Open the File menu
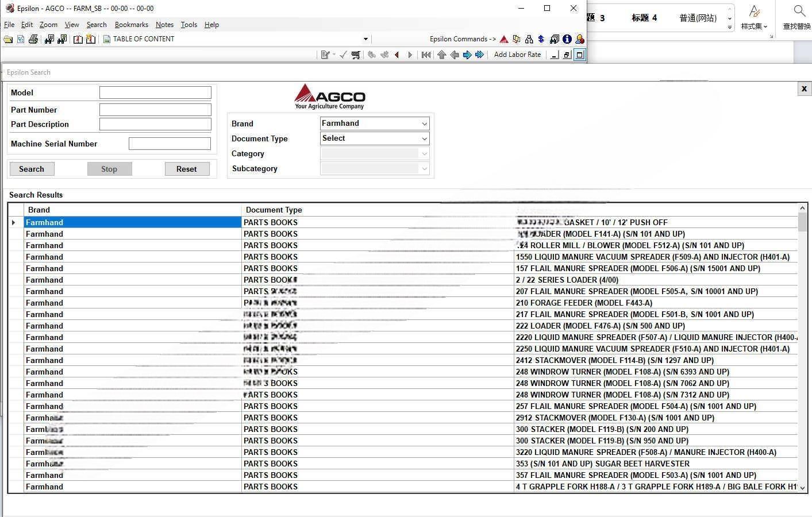This screenshot has height=517, width=812. point(9,25)
